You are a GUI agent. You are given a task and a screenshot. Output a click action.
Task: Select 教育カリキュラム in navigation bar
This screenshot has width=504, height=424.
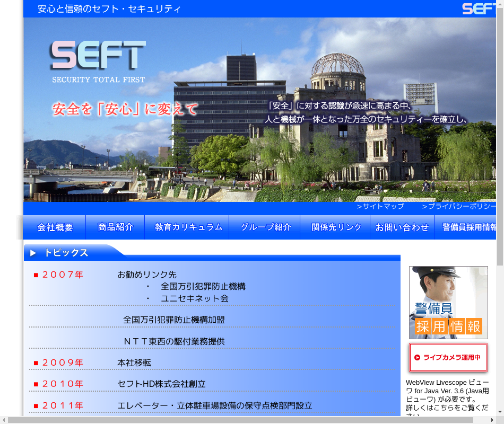(188, 227)
